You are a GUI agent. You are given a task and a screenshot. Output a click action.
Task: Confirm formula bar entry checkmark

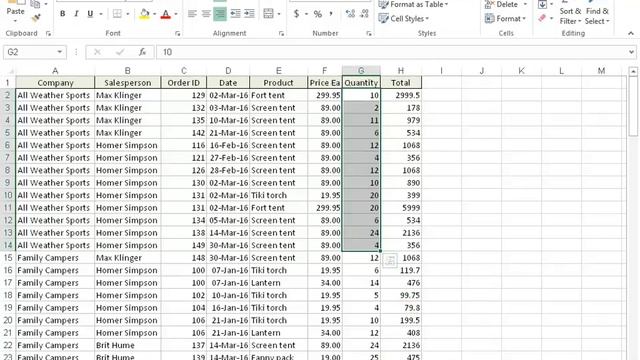click(x=120, y=52)
